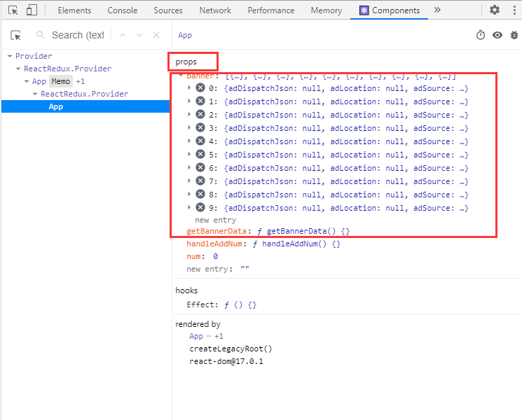The image size is (522, 420).
Task: Open the DevTools customize kebab menu
Action: (514, 10)
